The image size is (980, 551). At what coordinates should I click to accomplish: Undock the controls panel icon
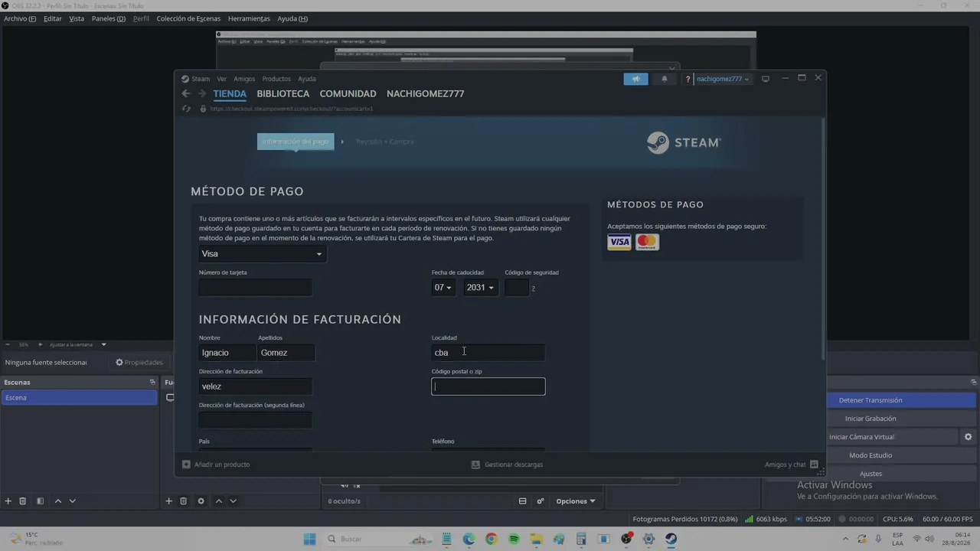[974, 382]
